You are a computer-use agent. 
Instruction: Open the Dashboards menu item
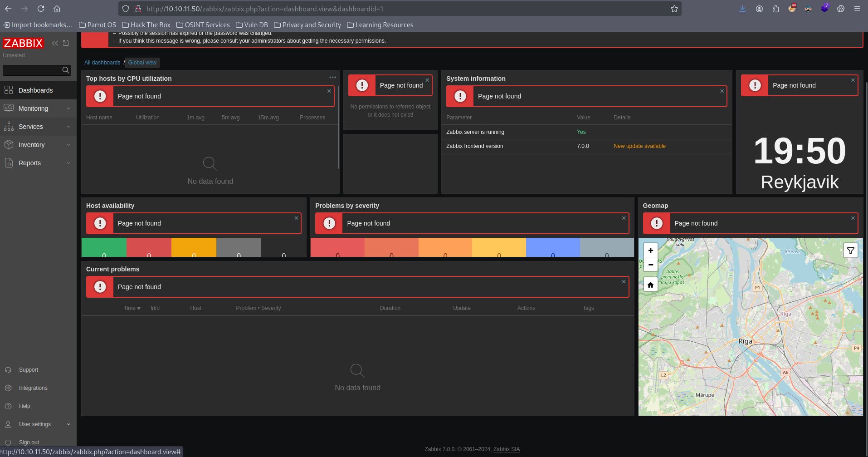(x=35, y=90)
